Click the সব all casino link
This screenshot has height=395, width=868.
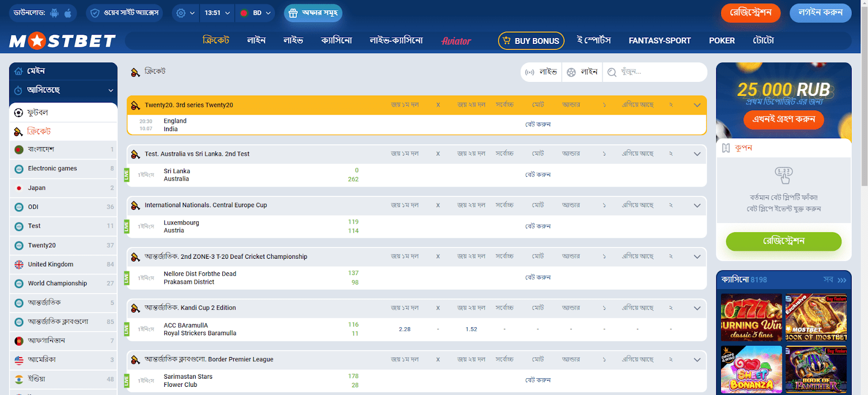click(828, 280)
